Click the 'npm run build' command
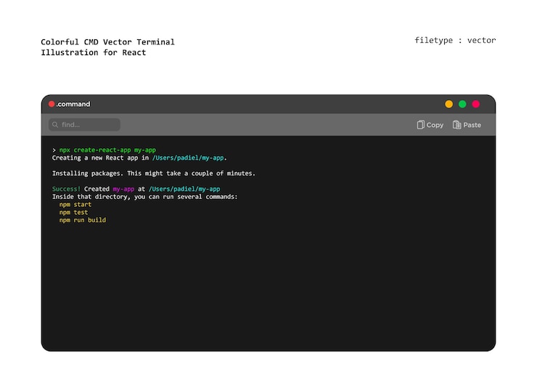Screen dimensions: 537x392 (83, 220)
